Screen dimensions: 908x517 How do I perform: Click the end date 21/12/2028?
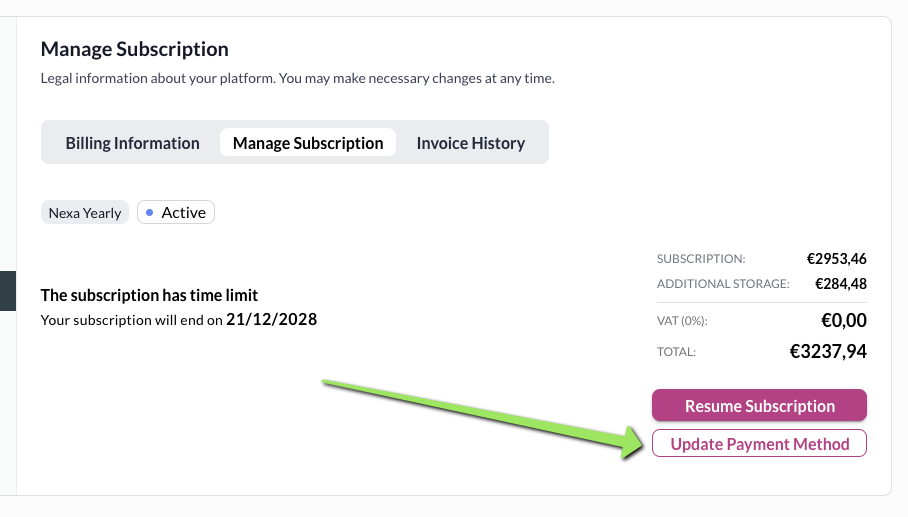coord(271,320)
